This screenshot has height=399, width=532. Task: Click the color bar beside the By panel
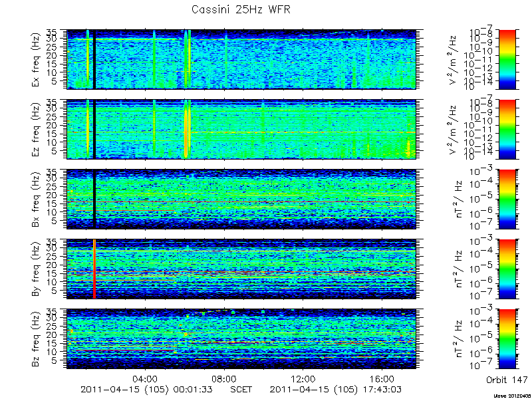click(507, 269)
